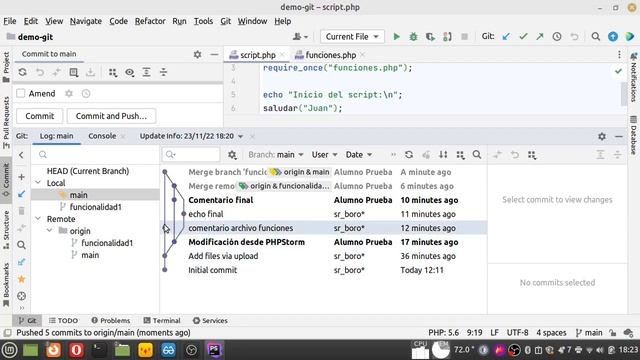Open the Branch: main filter dropdown

[x=276, y=155]
